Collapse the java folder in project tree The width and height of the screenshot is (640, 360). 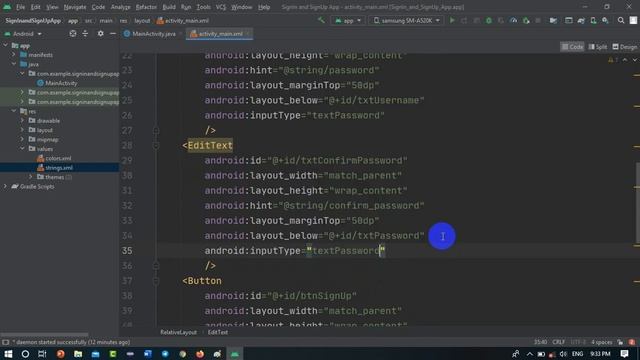coord(13,64)
